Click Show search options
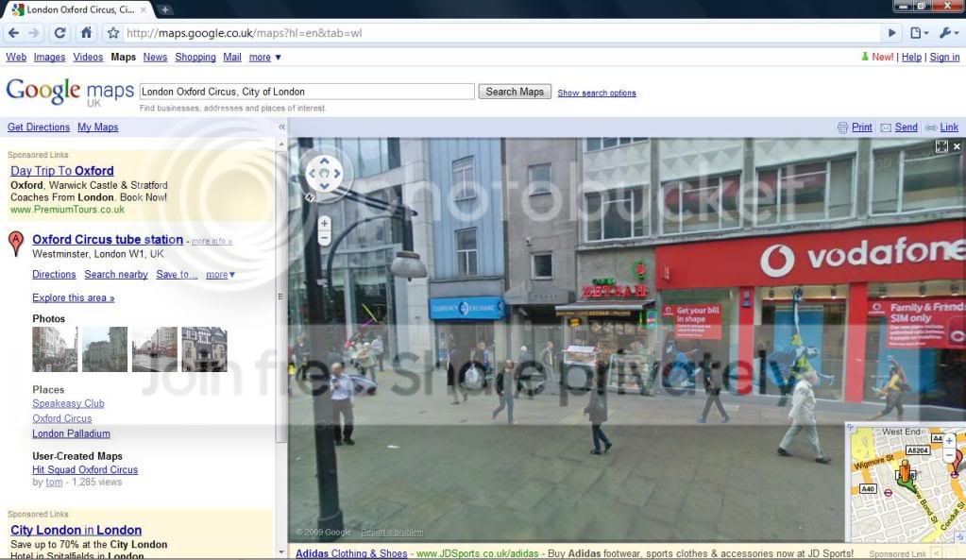This screenshot has height=560, width=966. click(x=597, y=93)
